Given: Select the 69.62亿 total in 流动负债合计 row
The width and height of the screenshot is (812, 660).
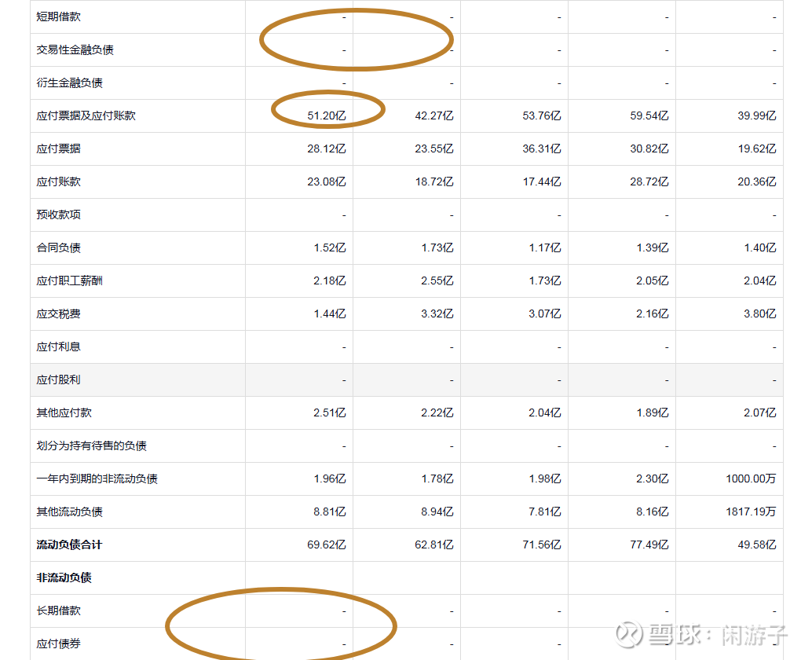Looking at the screenshot, I should pyautogui.click(x=326, y=545).
